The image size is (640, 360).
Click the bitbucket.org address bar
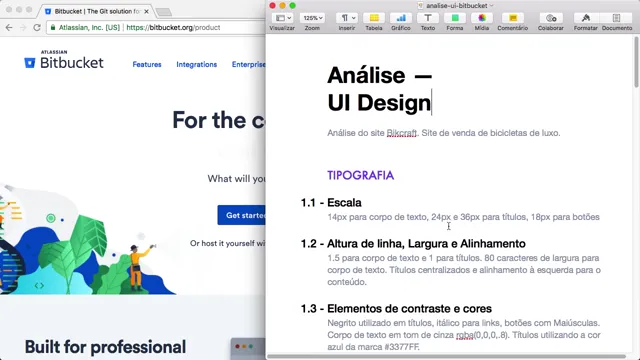point(155,27)
